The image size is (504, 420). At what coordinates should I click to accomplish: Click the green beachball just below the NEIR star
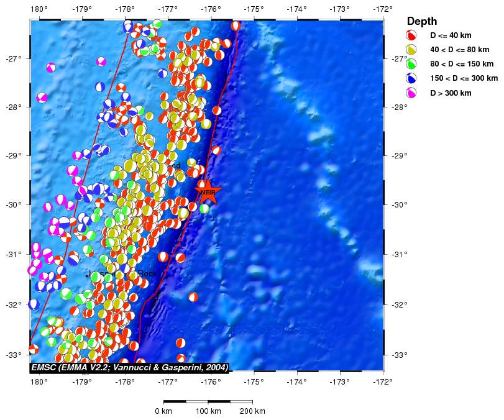(x=204, y=208)
